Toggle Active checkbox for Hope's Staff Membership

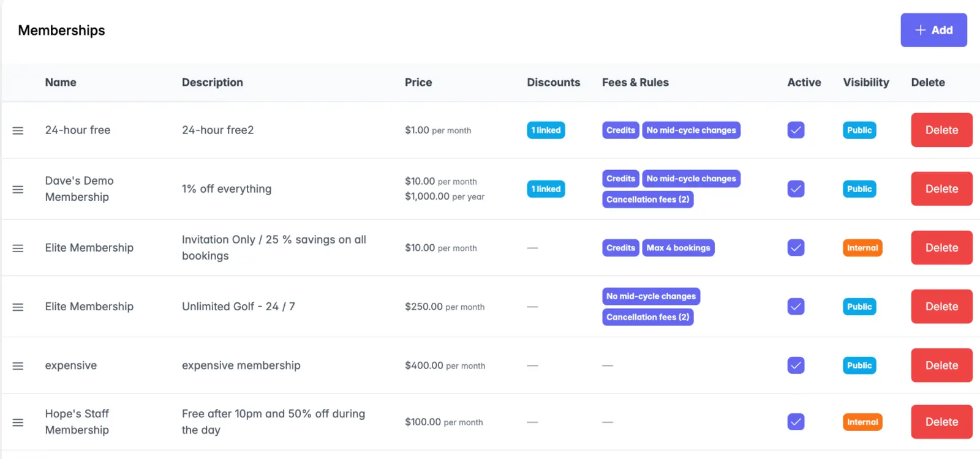[x=796, y=422]
